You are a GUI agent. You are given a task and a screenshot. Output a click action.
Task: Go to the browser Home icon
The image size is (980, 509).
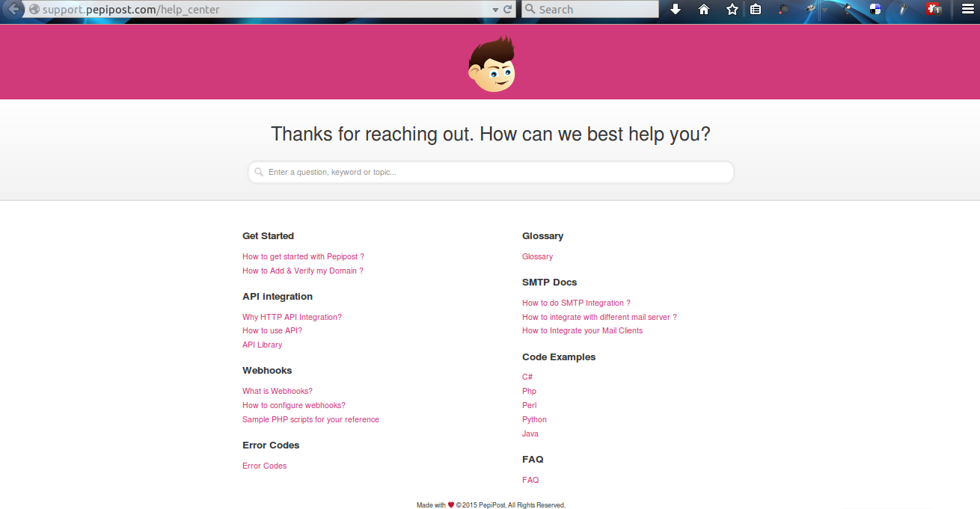tap(704, 9)
